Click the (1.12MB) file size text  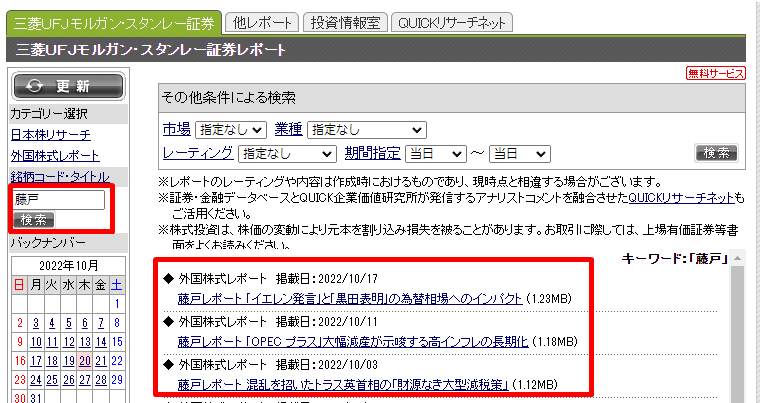click(535, 386)
